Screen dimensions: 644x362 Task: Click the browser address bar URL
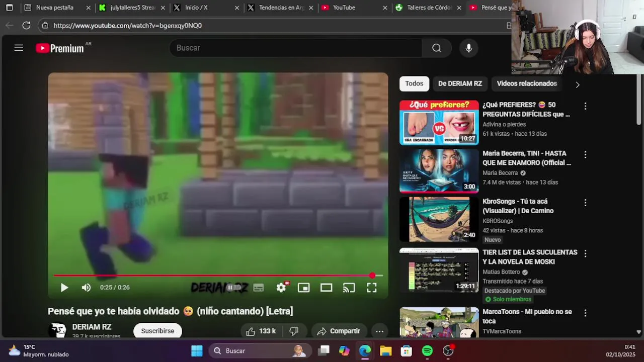128,25
